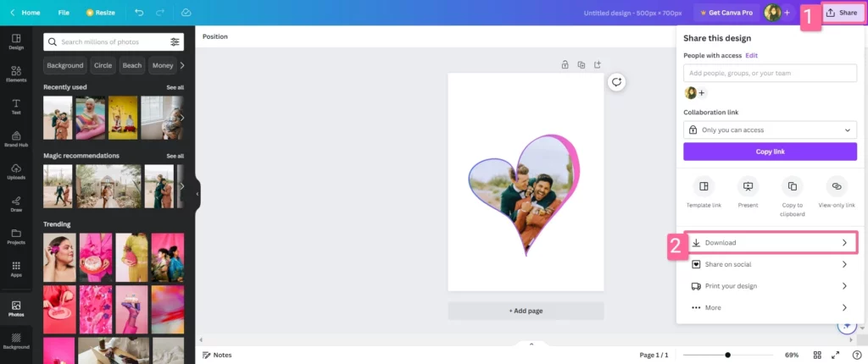Click See all for Recently used
The width and height of the screenshot is (868, 364).
click(x=175, y=87)
